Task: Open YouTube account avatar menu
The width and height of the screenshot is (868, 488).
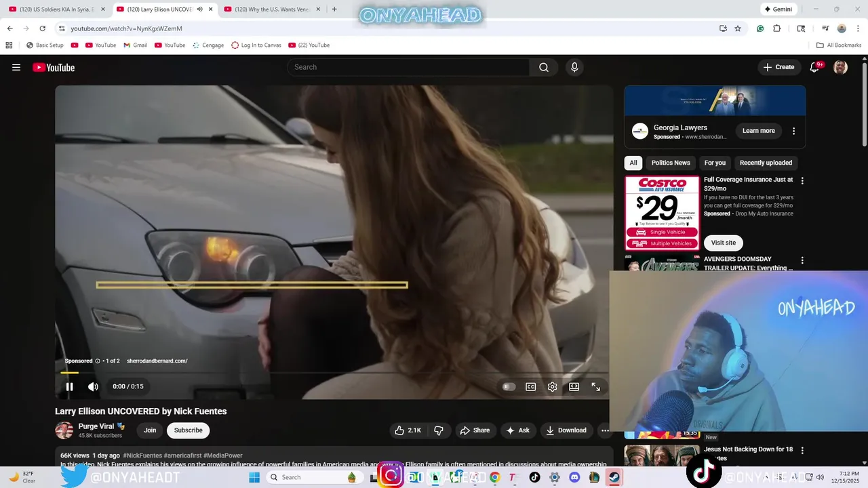Action: [840, 67]
